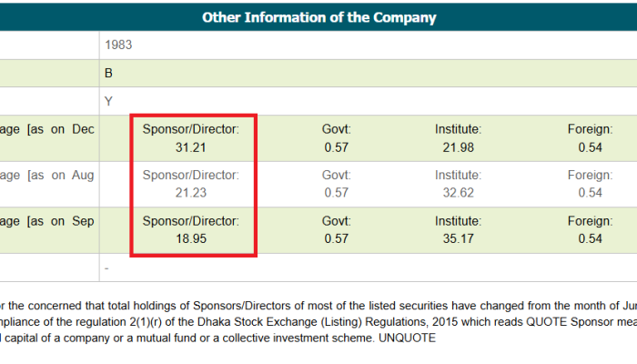Select the Foreign value in the Dec row

590,147
